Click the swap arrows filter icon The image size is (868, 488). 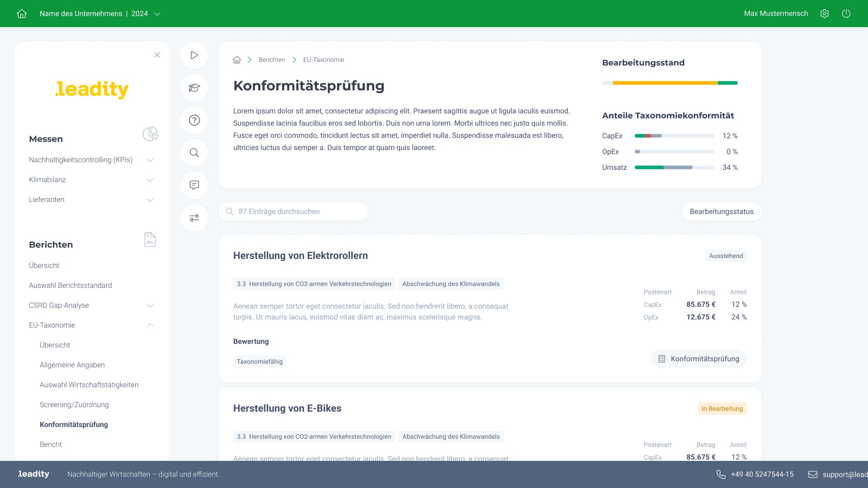click(194, 218)
